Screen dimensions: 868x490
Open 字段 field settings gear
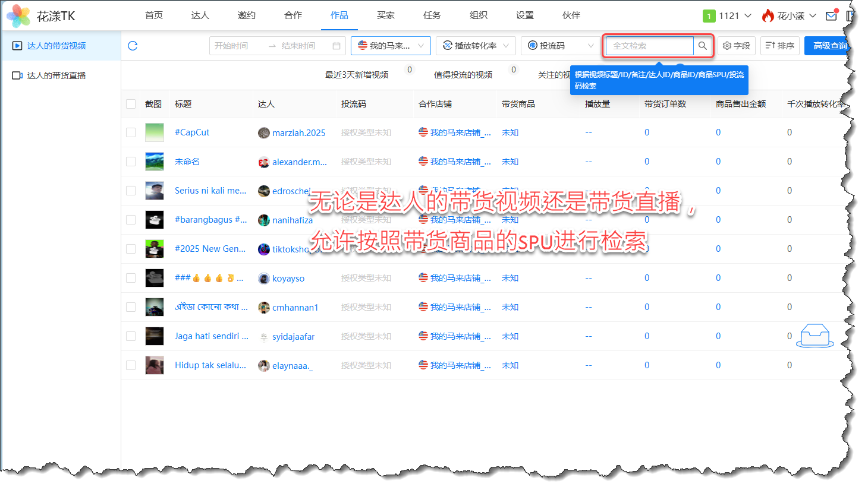click(736, 46)
